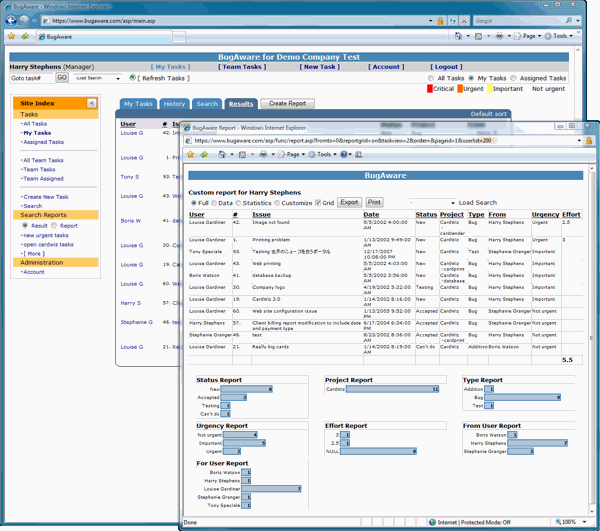Switch to the History tab
This screenshot has height=531, width=600.
point(174,104)
